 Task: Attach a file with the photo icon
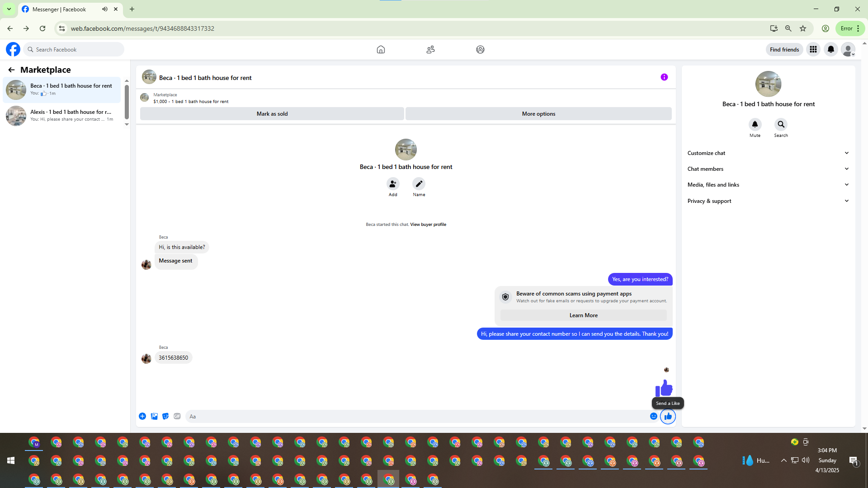(154, 416)
